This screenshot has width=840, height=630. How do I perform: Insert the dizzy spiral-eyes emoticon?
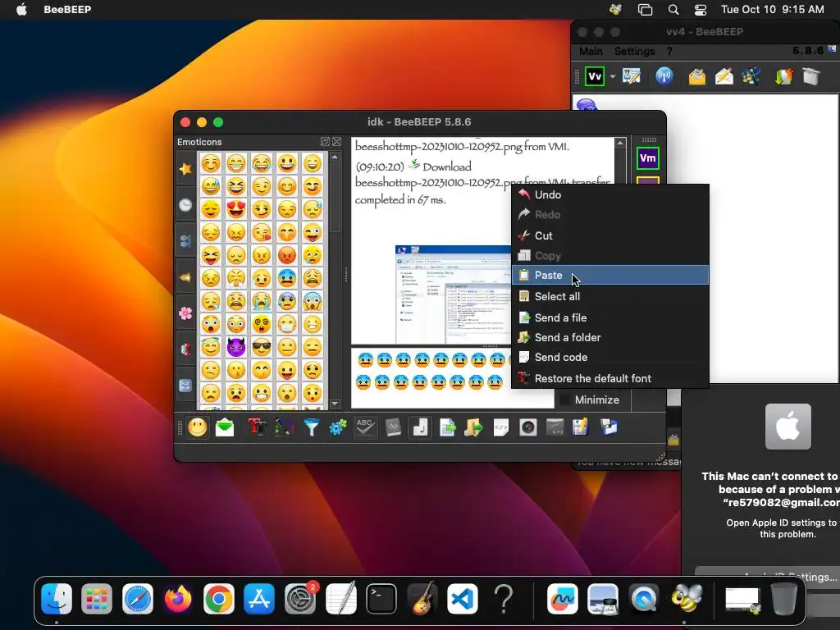click(262, 324)
